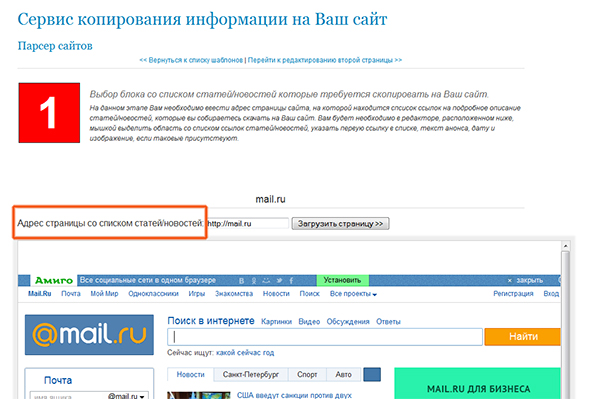The image size is (600, 399).
Task: Click the orange Найти search button
Action: click(523, 337)
